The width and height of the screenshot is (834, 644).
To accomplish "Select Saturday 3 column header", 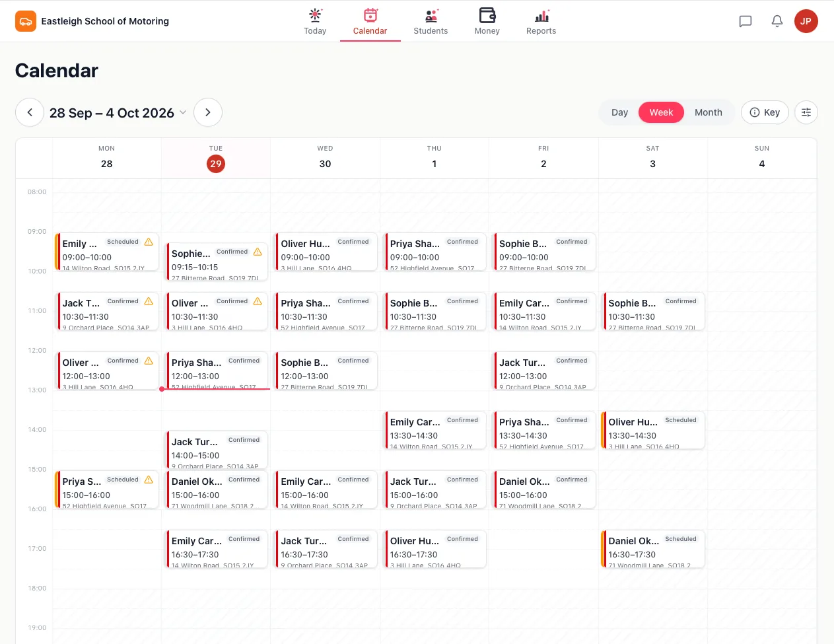I will [x=652, y=158].
